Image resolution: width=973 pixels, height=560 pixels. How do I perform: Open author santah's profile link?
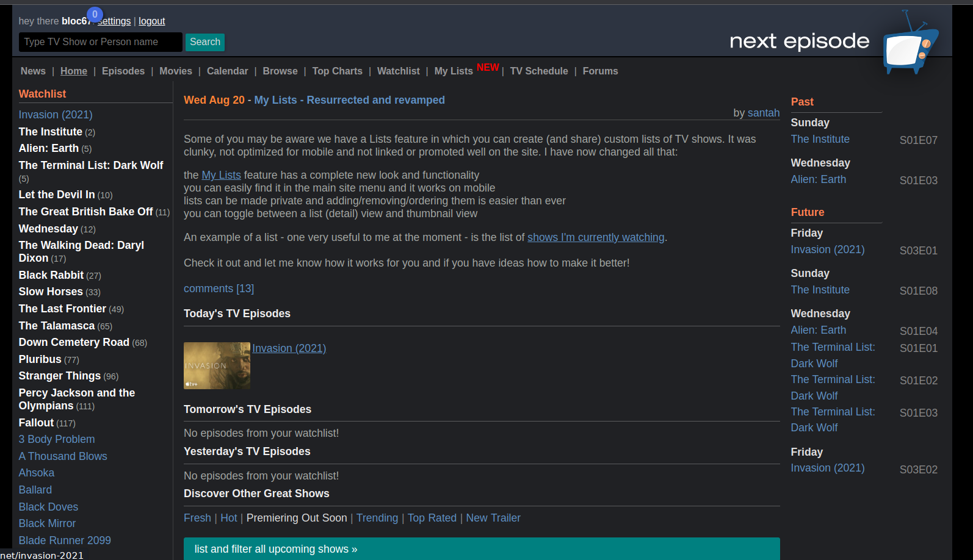[x=764, y=113]
